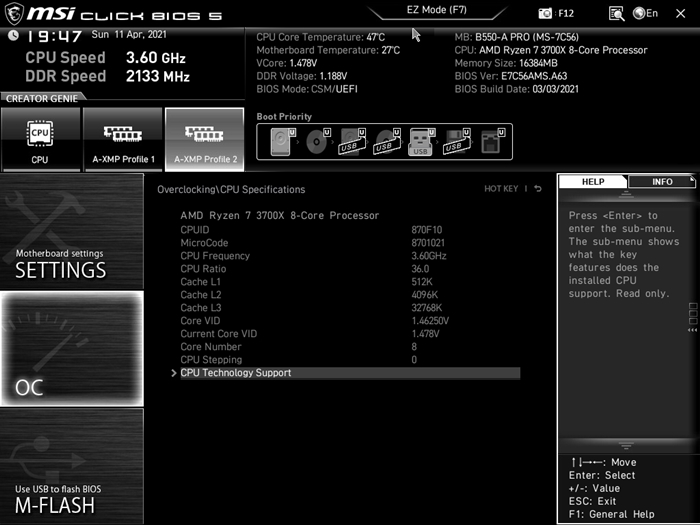Disable A-XMP Profile 2
The image size is (700, 525).
[204, 139]
